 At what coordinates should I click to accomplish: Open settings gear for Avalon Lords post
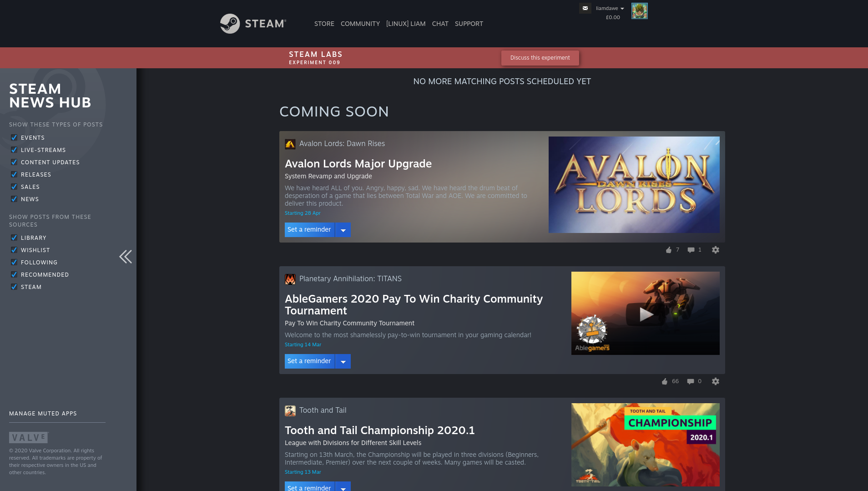click(x=716, y=250)
